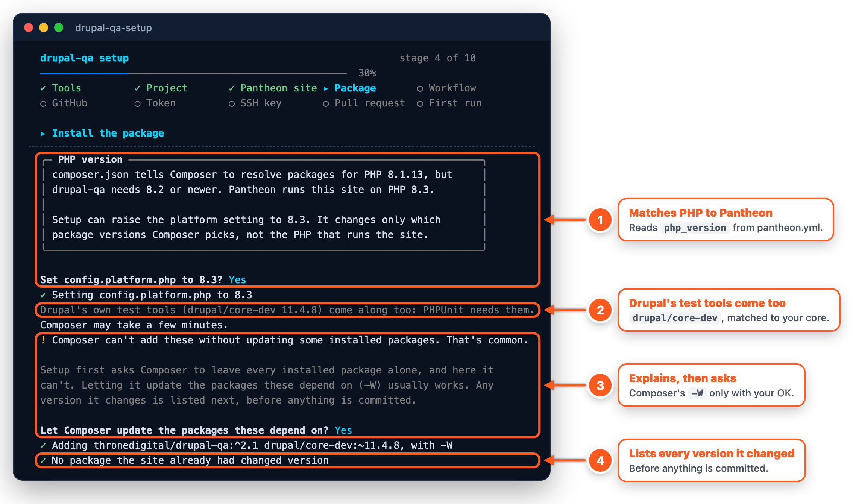Image resolution: width=853 pixels, height=504 pixels.
Task: Select the active Package stage
Action: (350, 88)
